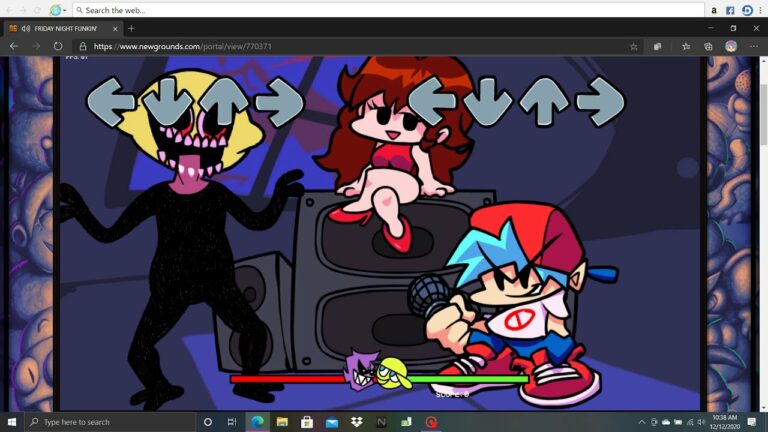
Task: Mute the tab via the speaker icon
Action: tap(26, 29)
